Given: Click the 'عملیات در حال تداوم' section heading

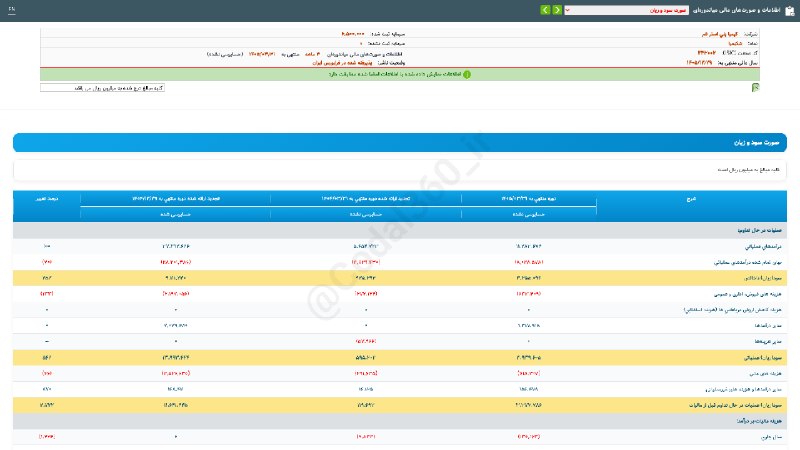Looking at the screenshot, I should point(759,231).
